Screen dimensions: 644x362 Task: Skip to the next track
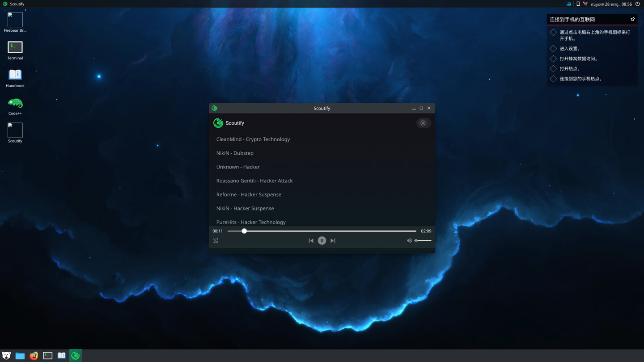pyautogui.click(x=333, y=240)
